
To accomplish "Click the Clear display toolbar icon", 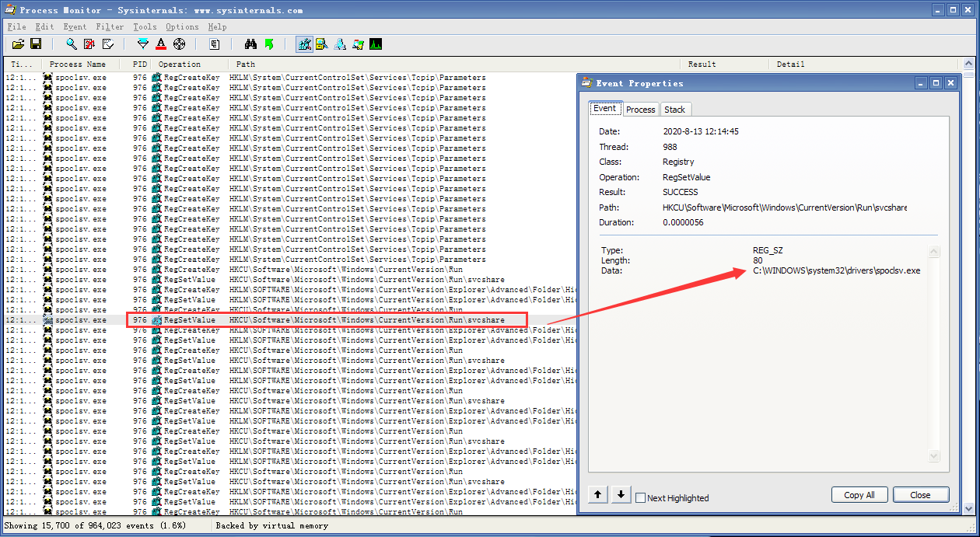I will pyautogui.click(x=108, y=44).
